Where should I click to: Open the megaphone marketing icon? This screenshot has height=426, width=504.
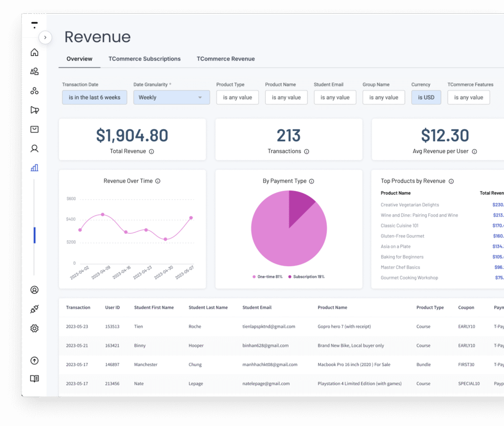coord(34,110)
